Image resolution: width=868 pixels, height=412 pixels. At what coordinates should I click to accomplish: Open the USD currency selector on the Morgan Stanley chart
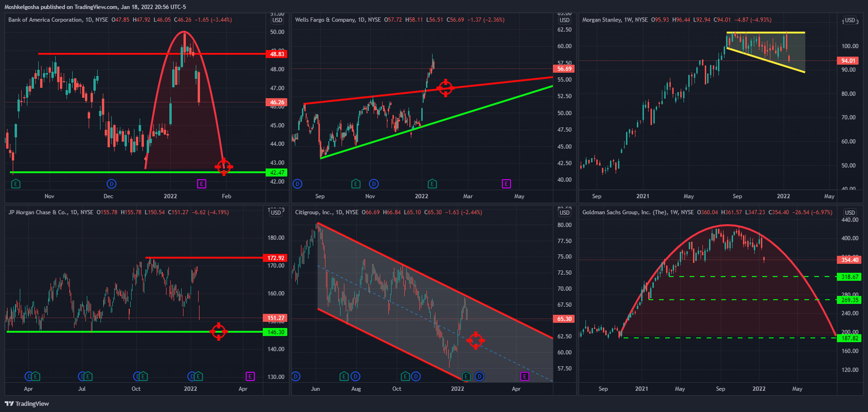[850, 20]
